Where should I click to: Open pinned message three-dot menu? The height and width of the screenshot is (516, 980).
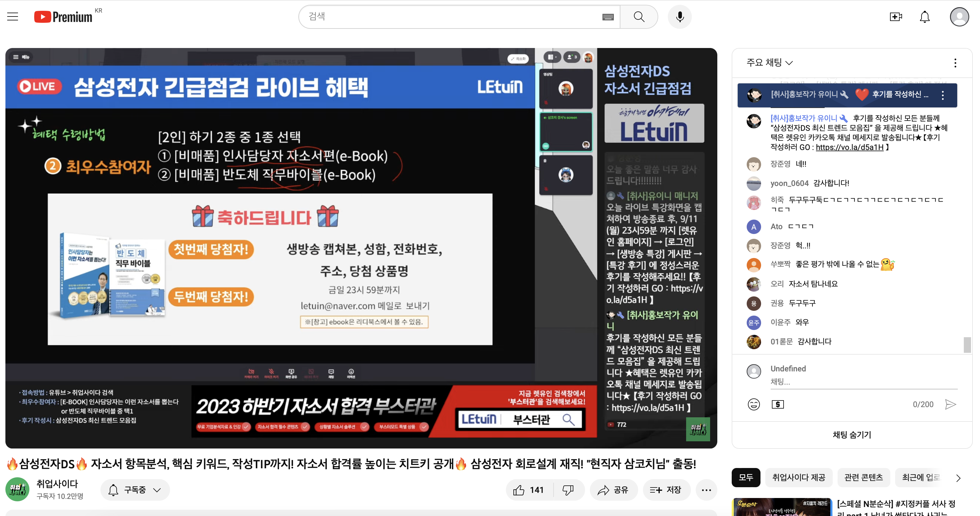coord(942,95)
